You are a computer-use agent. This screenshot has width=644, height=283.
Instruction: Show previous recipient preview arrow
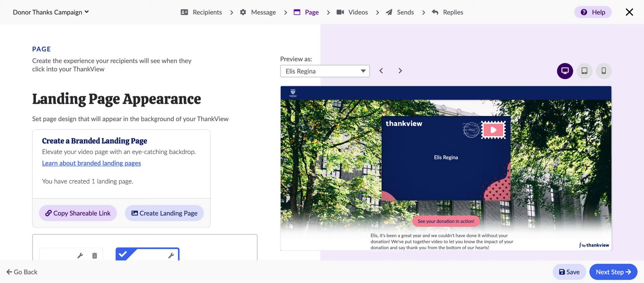(x=381, y=71)
